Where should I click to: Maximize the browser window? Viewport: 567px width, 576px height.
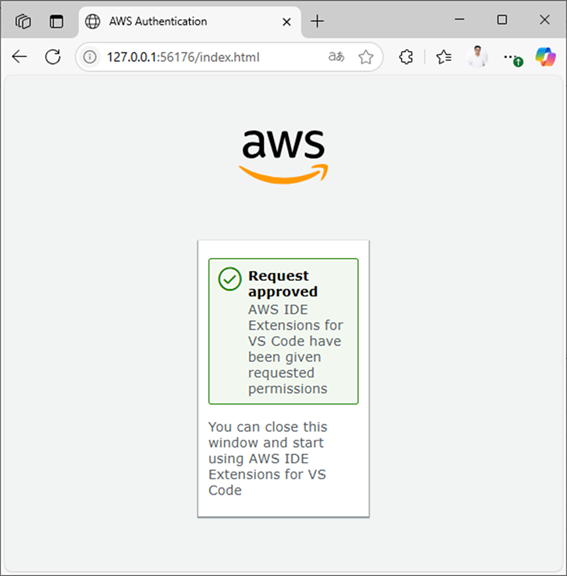click(502, 19)
